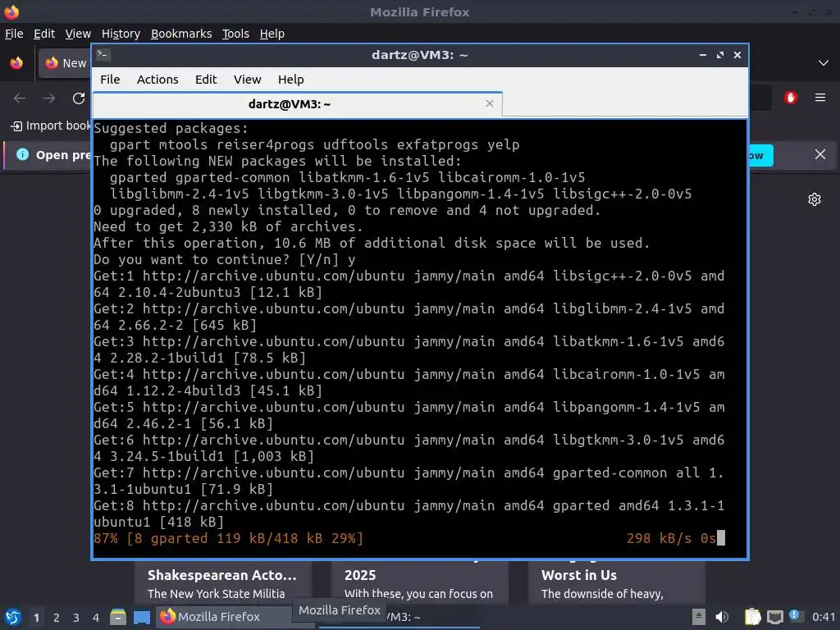The height and width of the screenshot is (630, 840).
Task: Click show desktop taskbar icon
Action: tap(141, 617)
